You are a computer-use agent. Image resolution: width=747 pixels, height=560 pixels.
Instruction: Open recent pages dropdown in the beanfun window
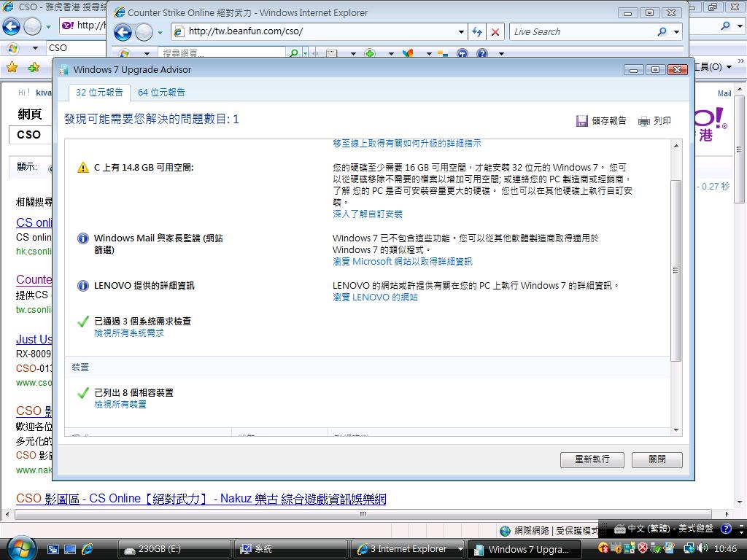pyautogui.click(x=160, y=33)
